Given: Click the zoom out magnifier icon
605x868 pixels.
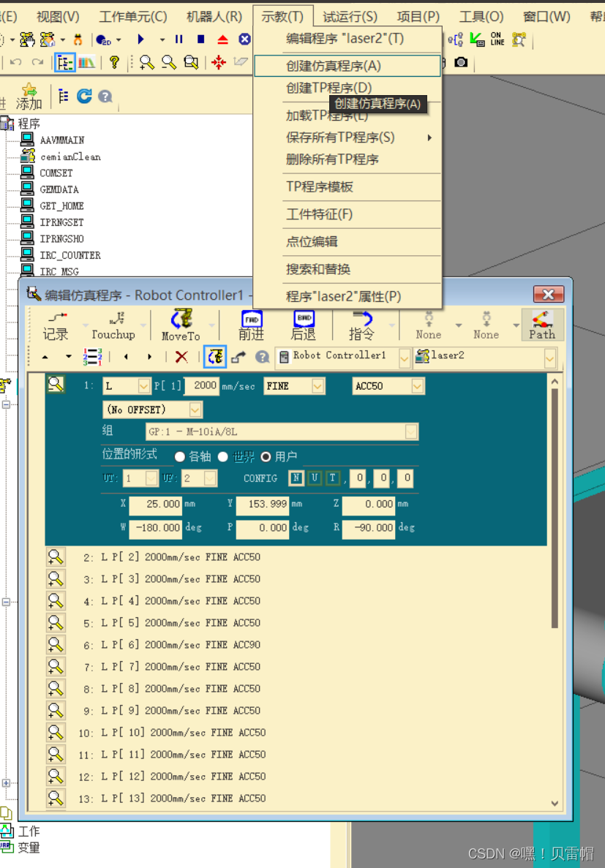Looking at the screenshot, I should point(169,63).
